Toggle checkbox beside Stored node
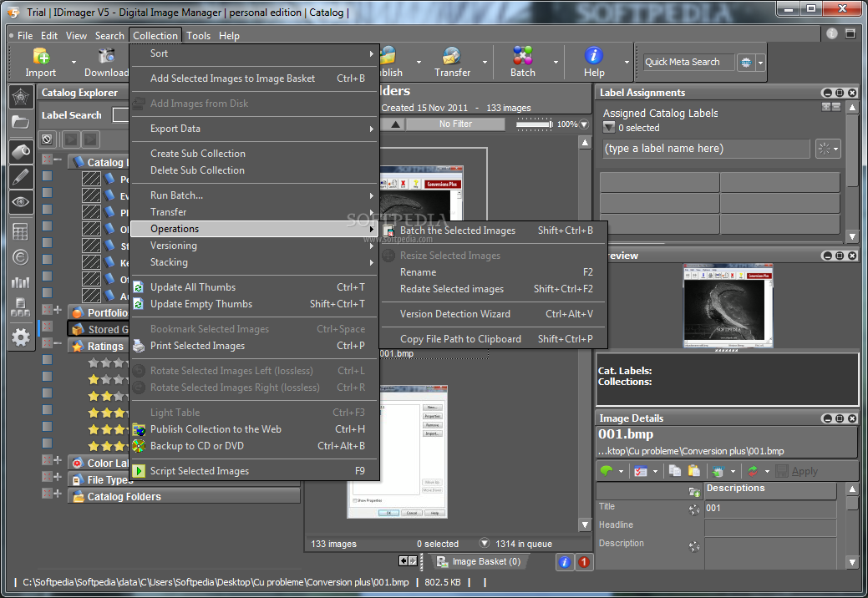 click(48, 327)
